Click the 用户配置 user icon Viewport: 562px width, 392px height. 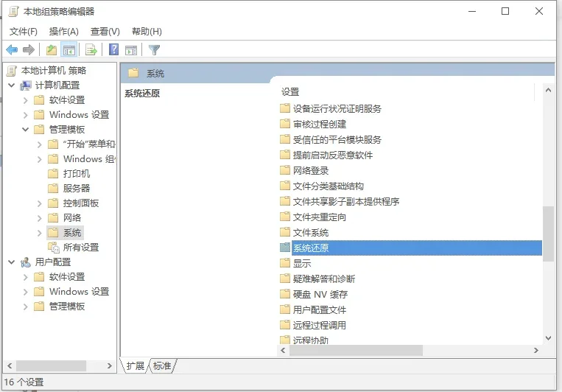point(26,262)
